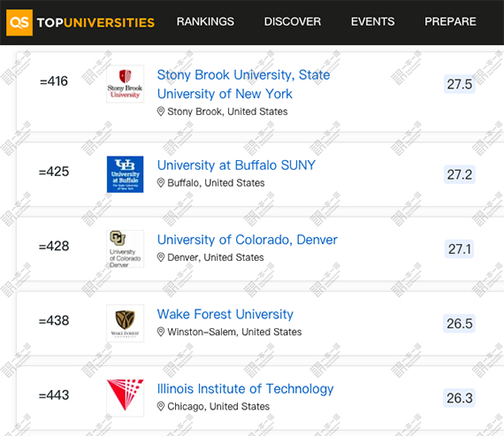
Task: Open Stony Brook University, State University link
Action: (243, 84)
